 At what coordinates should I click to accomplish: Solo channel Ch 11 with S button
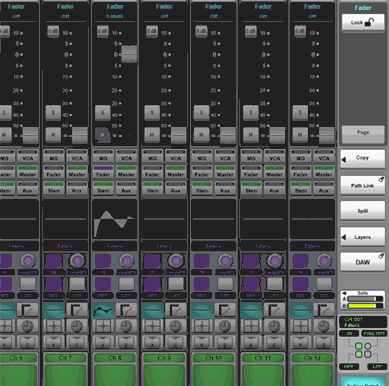(x=250, y=113)
